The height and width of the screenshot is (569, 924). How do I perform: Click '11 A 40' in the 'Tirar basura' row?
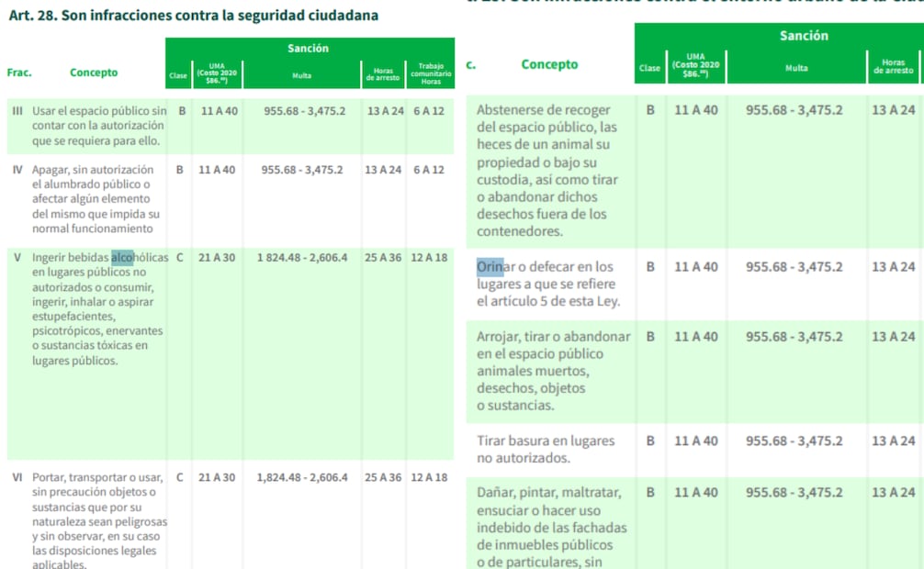click(696, 441)
